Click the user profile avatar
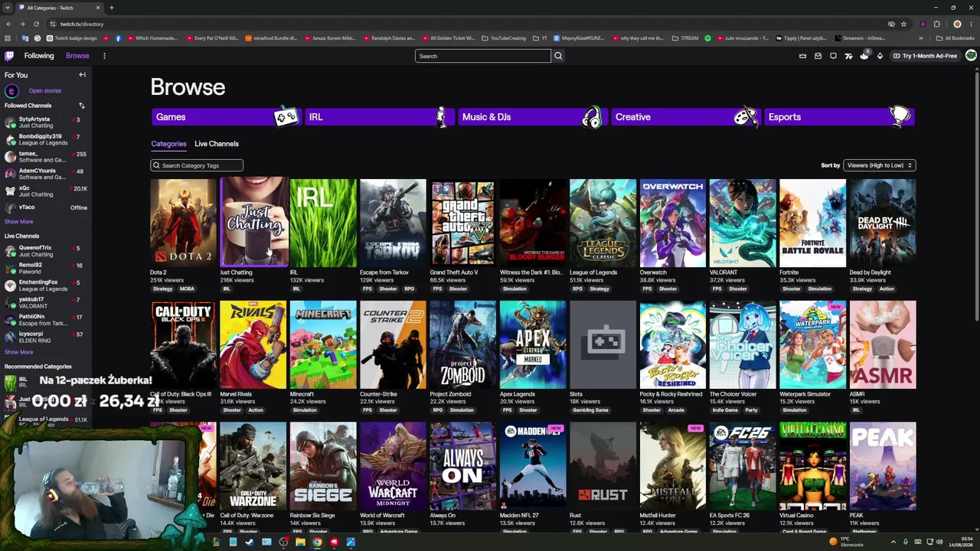 click(971, 56)
